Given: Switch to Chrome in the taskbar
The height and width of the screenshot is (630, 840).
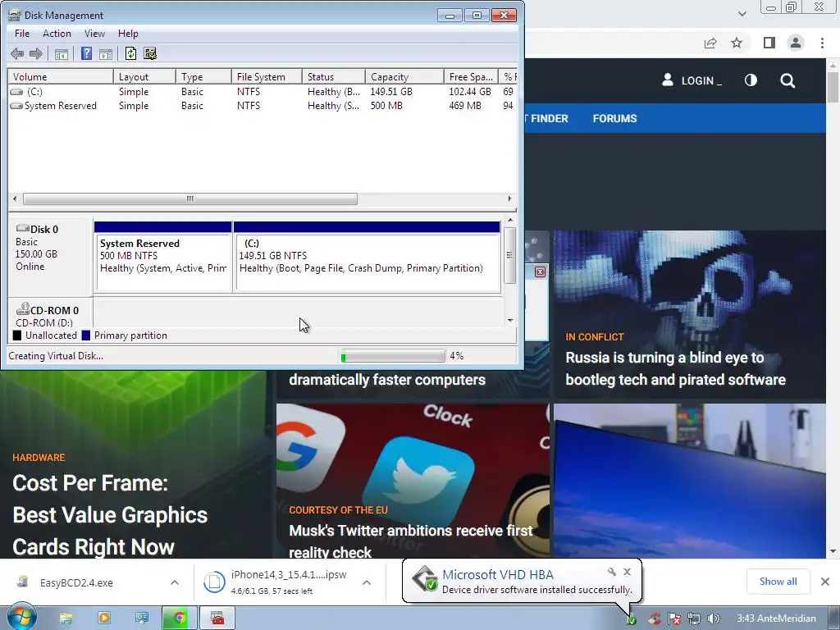Looking at the screenshot, I should click(180, 619).
